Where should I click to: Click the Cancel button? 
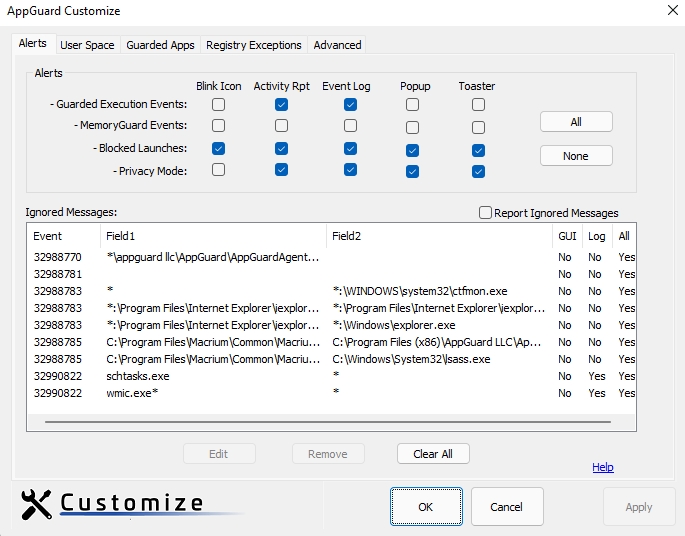tap(507, 507)
